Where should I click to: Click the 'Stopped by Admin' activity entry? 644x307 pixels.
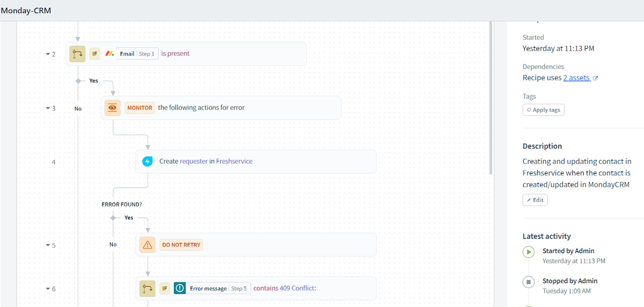[x=570, y=281]
